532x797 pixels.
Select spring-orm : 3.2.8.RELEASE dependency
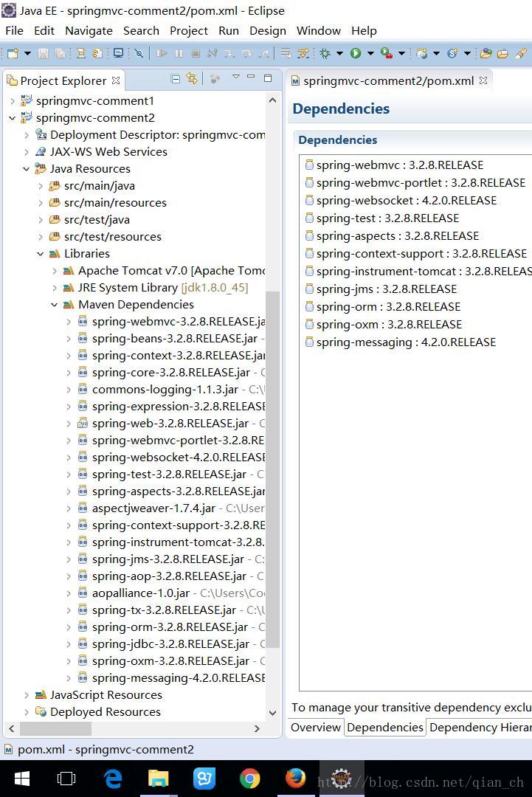[x=383, y=306]
